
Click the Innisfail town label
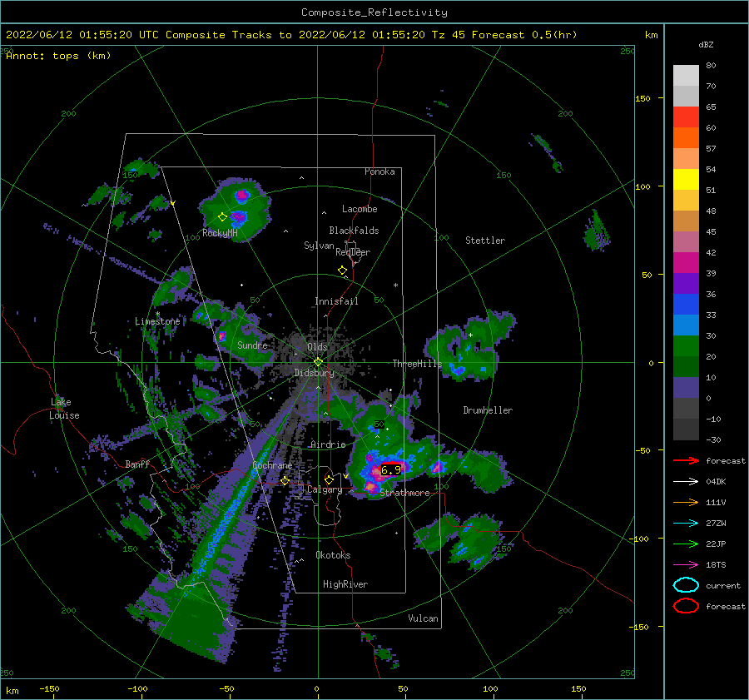(336, 301)
